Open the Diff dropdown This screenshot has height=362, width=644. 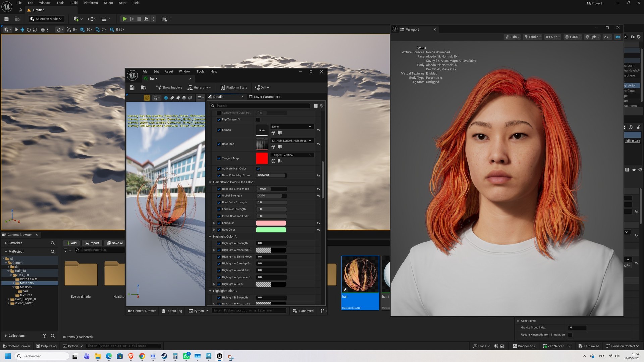click(x=262, y=87)
